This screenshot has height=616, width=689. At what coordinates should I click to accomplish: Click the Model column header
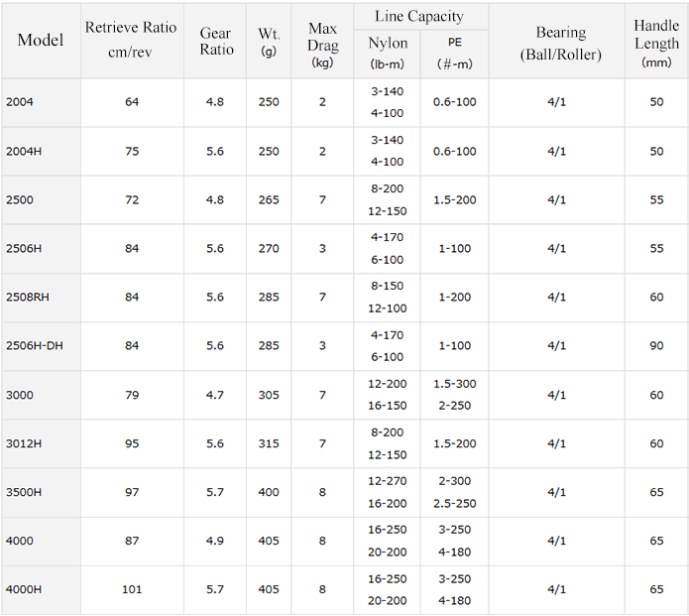point(41,40)
